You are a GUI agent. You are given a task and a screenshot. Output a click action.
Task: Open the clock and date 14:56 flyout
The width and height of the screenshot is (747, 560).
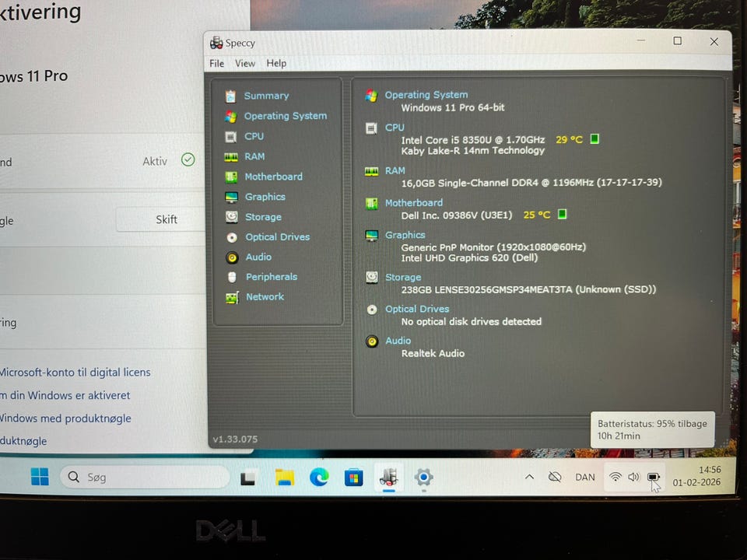click(x=696, y=476)
